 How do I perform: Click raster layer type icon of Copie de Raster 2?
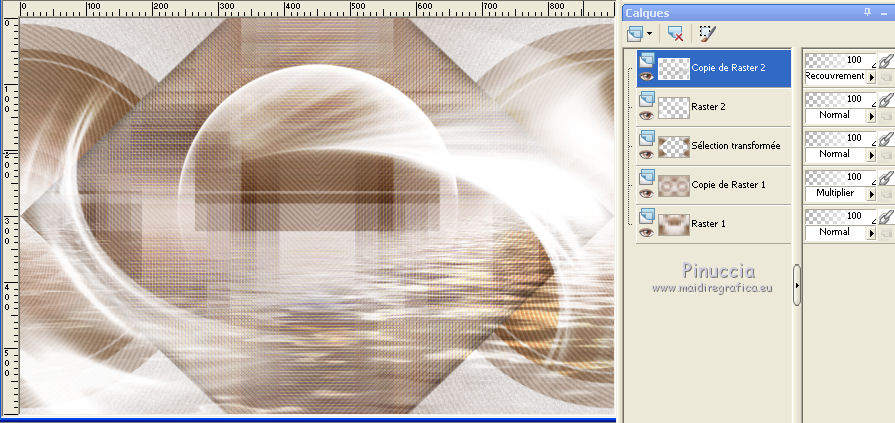(x=646, y=58)
